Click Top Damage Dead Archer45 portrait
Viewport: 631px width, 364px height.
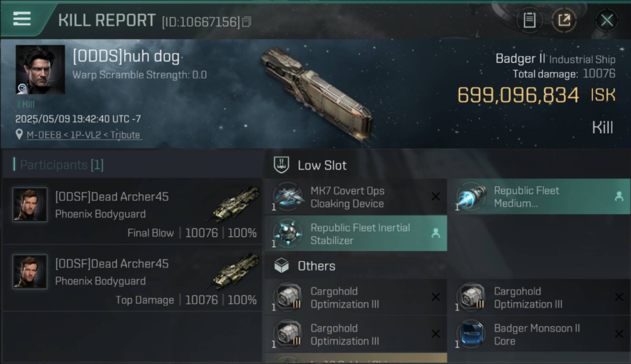pos(30,272)
